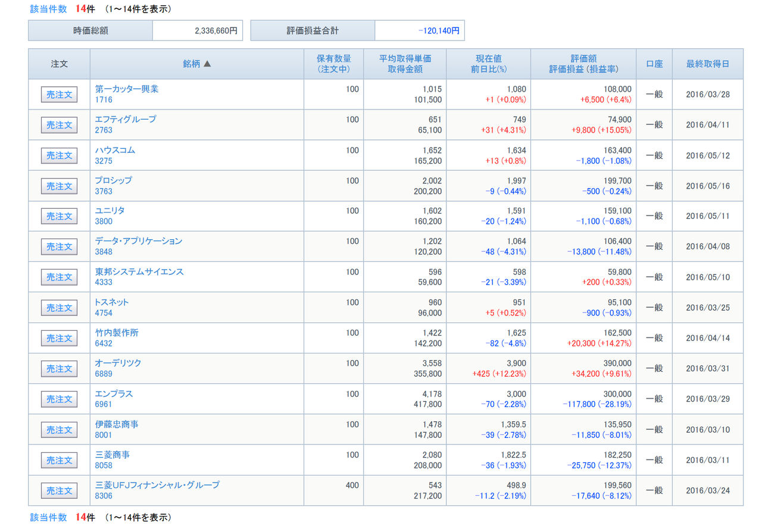
Task: Click the date 2016/04/11
Action: 708,125
